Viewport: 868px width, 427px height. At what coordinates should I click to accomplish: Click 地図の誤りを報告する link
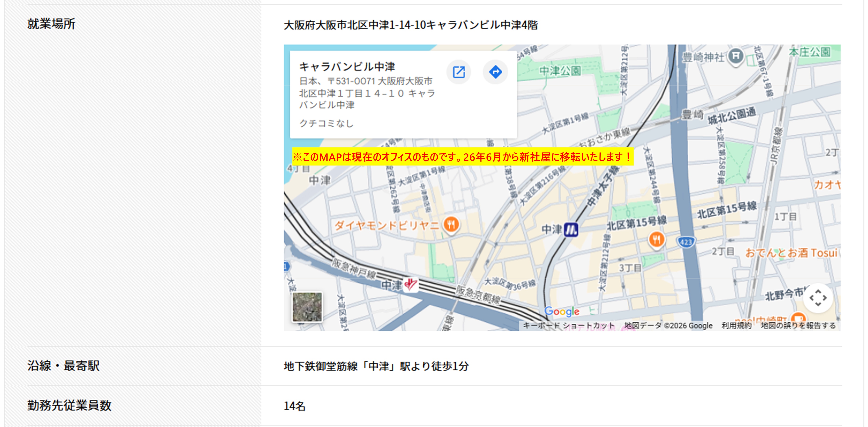point(798,326)
